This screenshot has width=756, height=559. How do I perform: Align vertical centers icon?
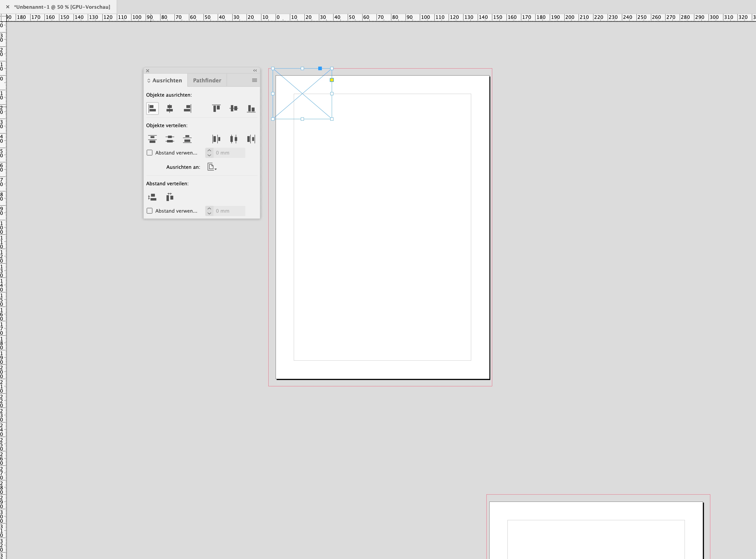[234, 108]
